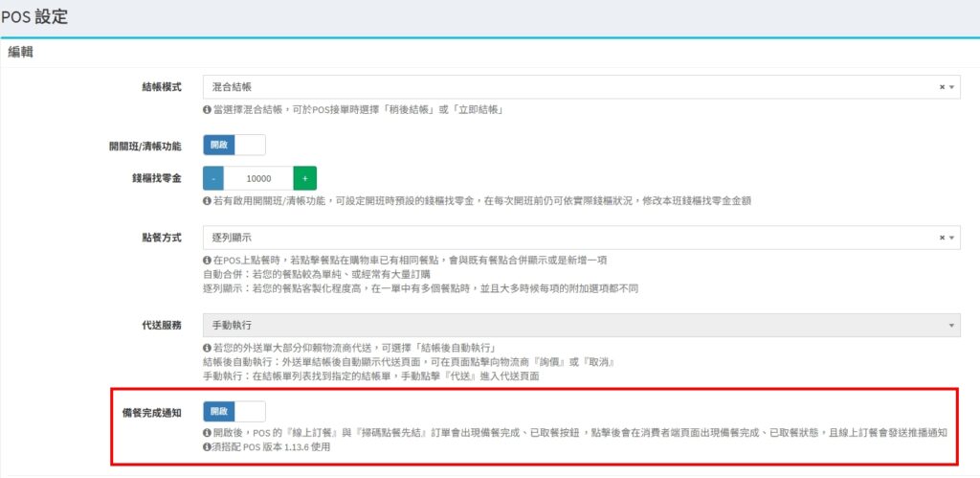Click the POS 設定 page title
The width and height of the screenshot is (980, 478).
pos(34,17)
